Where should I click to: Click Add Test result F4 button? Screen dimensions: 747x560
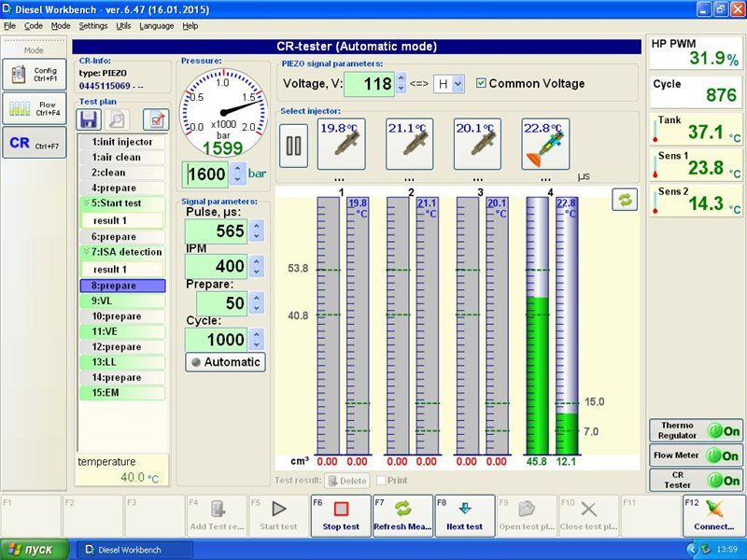(217, 516)
